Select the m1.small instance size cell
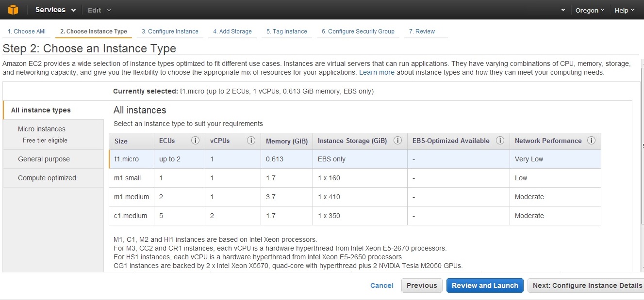Viewport: 644px width, 300px height. (x=132, y=178)
